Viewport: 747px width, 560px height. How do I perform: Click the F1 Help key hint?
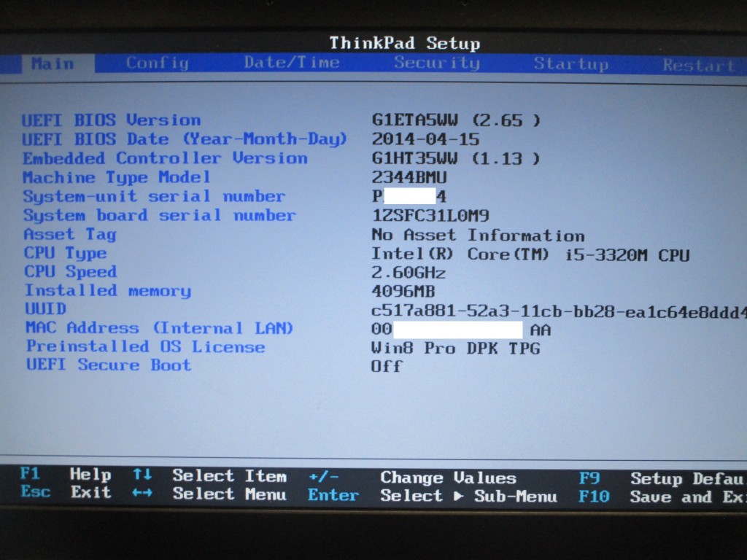(66, 474)
